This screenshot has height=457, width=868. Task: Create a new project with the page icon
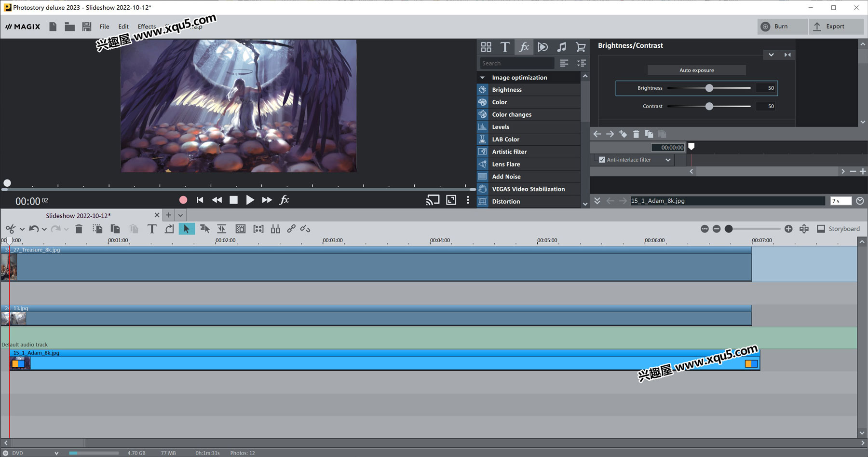53,27
